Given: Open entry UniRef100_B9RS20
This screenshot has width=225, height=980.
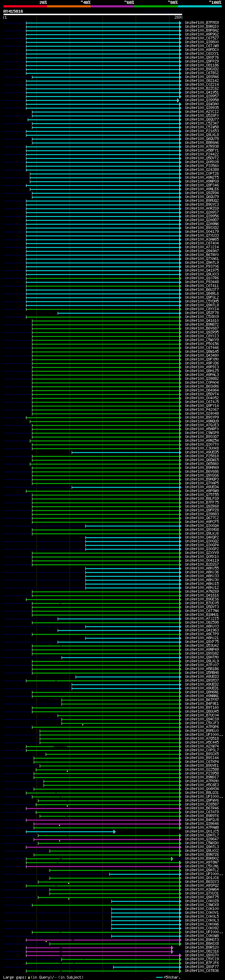Looking at the screenshot, I should pos(202,948).
